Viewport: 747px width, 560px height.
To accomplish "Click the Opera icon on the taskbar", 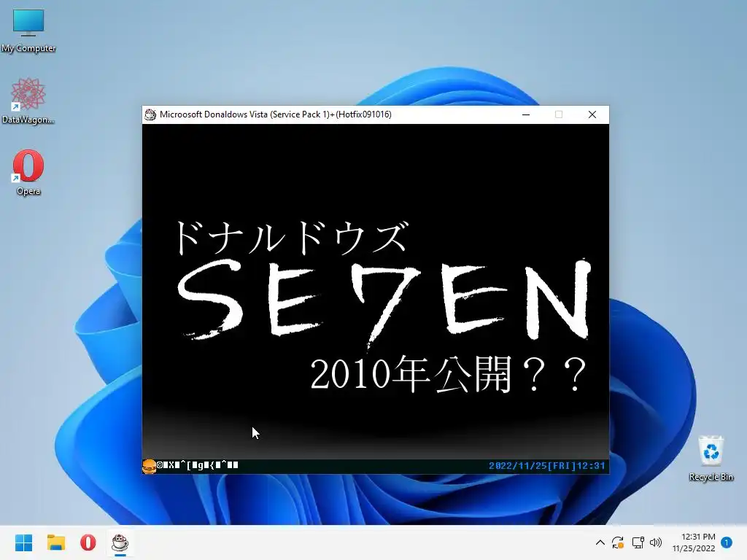I will 88,542.
